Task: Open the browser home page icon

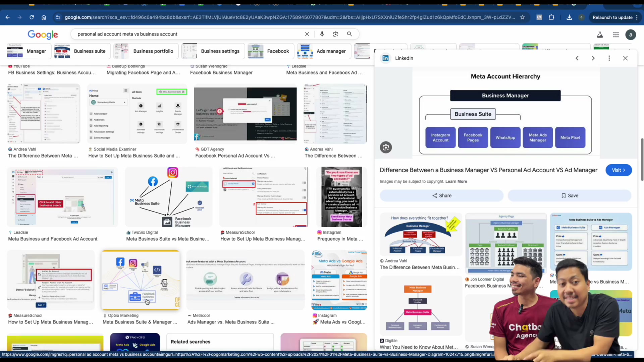Action: coord(44,17)
